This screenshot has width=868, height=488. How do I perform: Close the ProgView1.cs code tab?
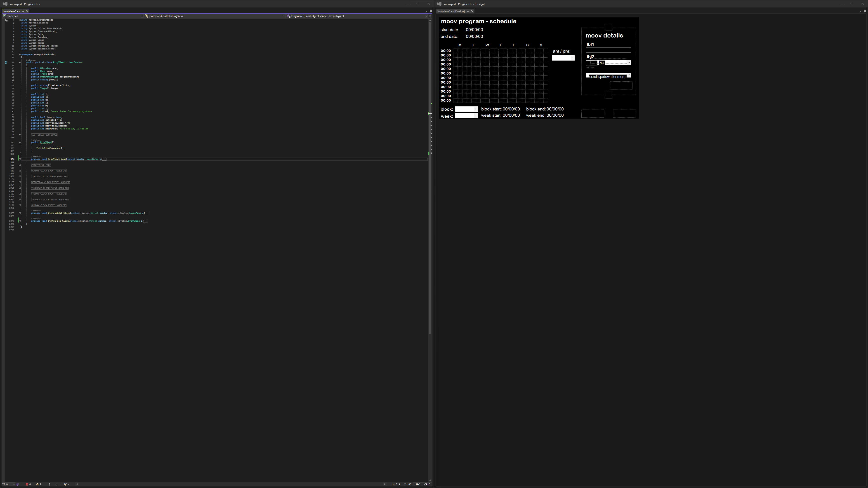tap(27, 11)
